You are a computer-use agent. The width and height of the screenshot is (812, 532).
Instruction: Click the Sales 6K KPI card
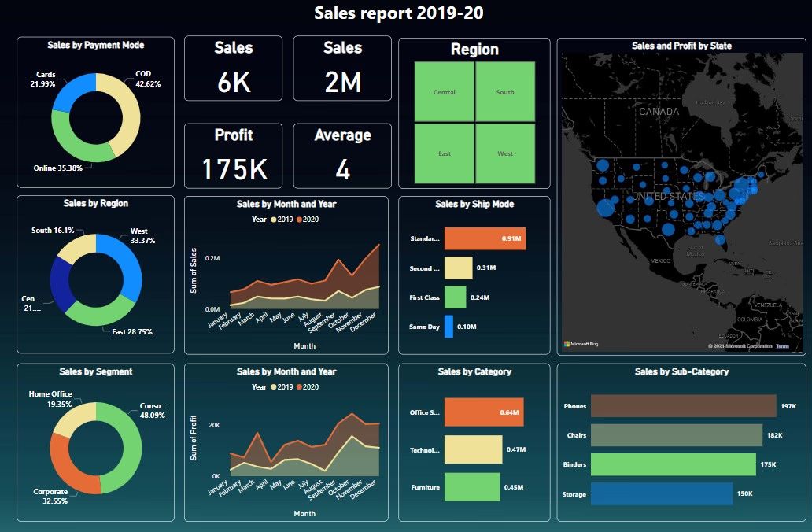point(233,68)
